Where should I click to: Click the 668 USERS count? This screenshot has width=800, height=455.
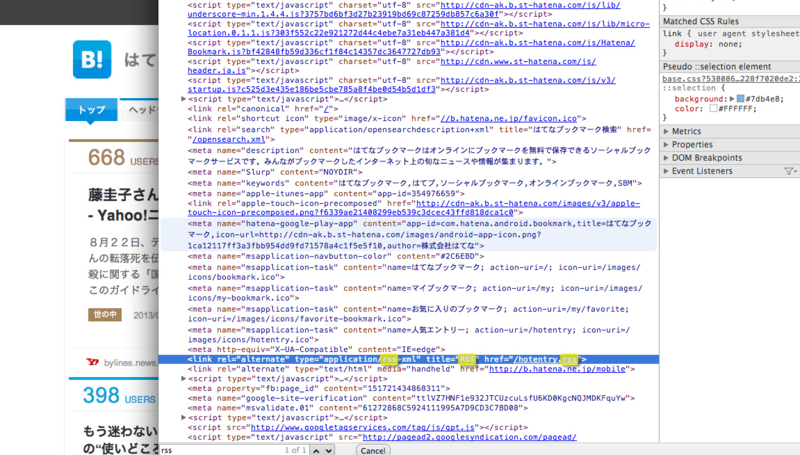tap(123, 158)
